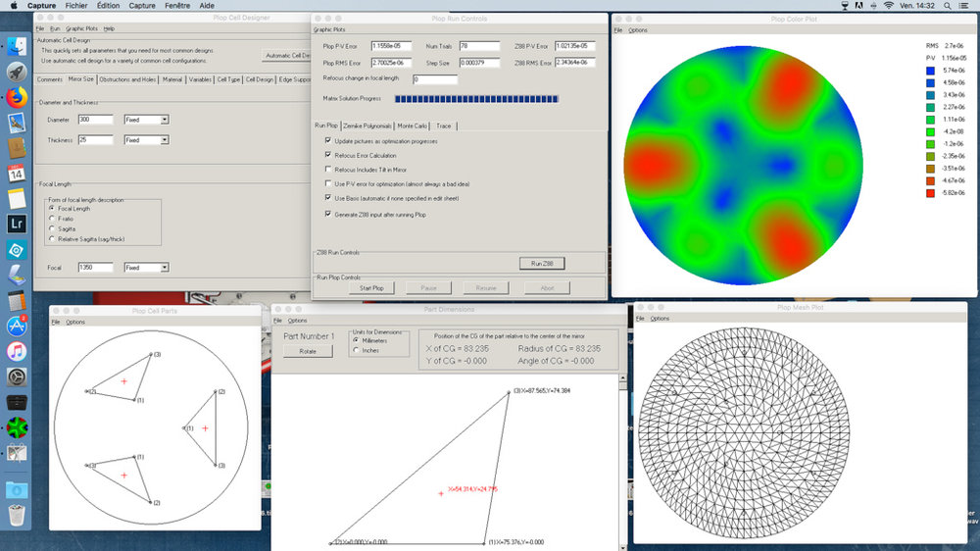Select the F-ratio radio button
Screen dimensions: 980x551
pos(52,219)
